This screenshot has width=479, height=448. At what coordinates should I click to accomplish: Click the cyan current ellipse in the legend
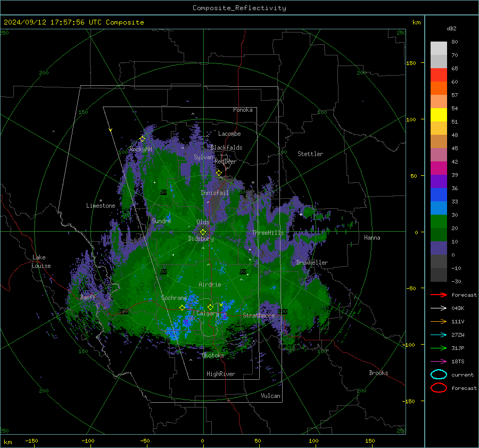439,374
